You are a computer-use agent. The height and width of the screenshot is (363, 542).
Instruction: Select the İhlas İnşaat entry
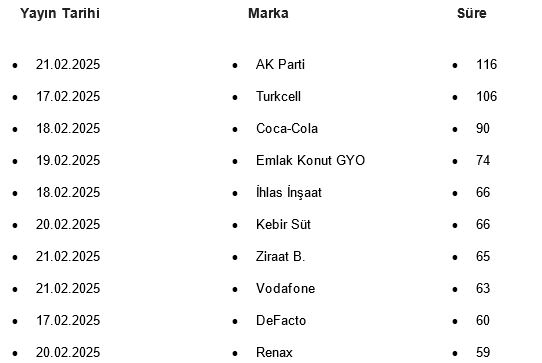click(x=289, y=193)
